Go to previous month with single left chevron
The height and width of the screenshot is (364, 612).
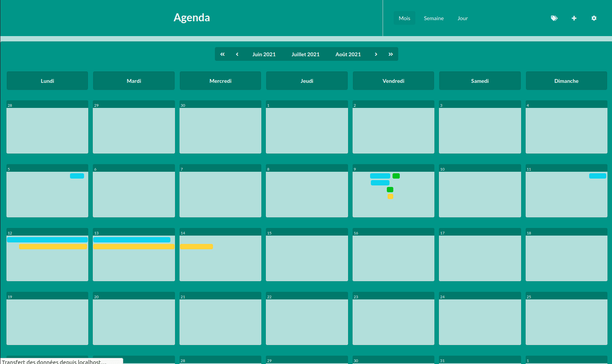click(x=237, y=54)
